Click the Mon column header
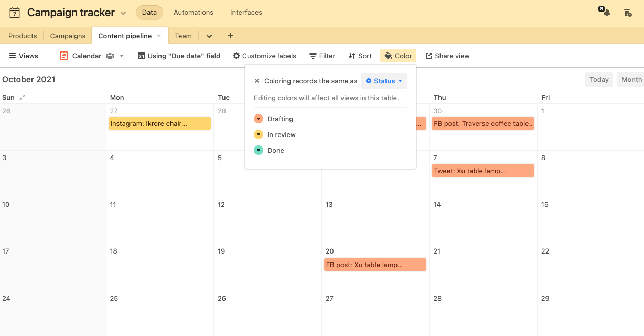This screenshot has height=336, width=644. (117, 97)
